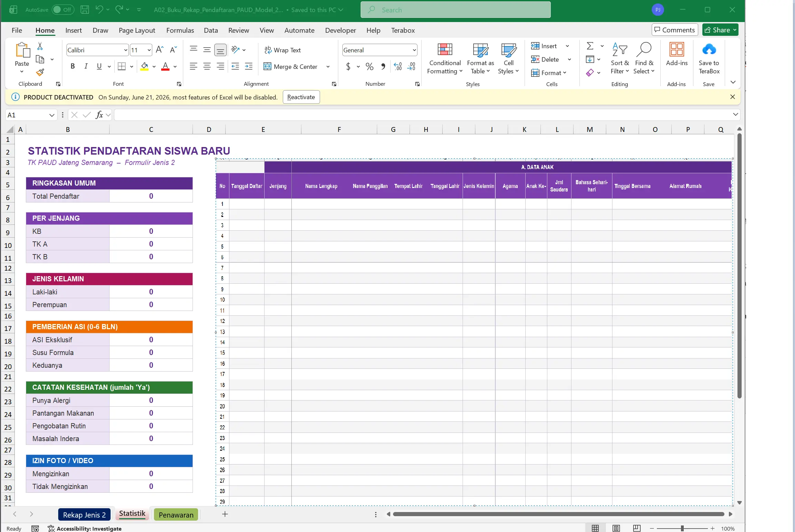This screenshot has width=795, height=532.
Task: Apply Bold formatting
Action: pos(73,66)
